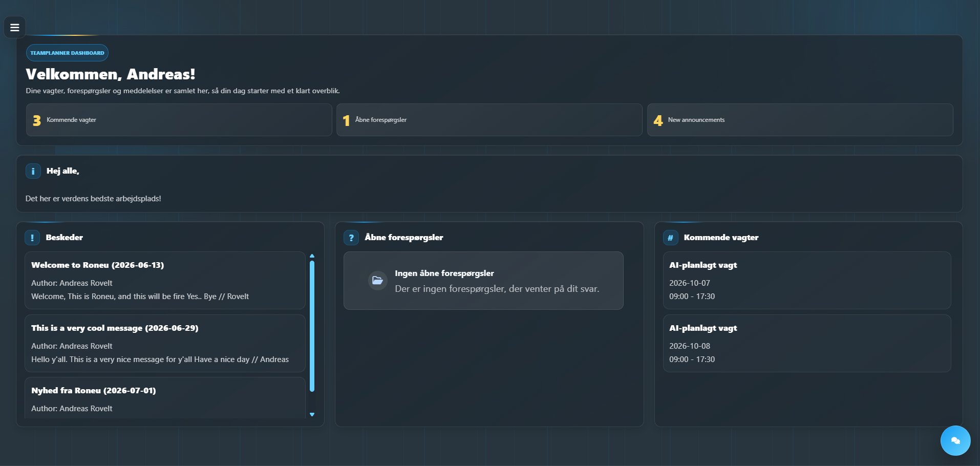
Task: Click the exclamation icon beside Beskeder
Action: (32, 238)
